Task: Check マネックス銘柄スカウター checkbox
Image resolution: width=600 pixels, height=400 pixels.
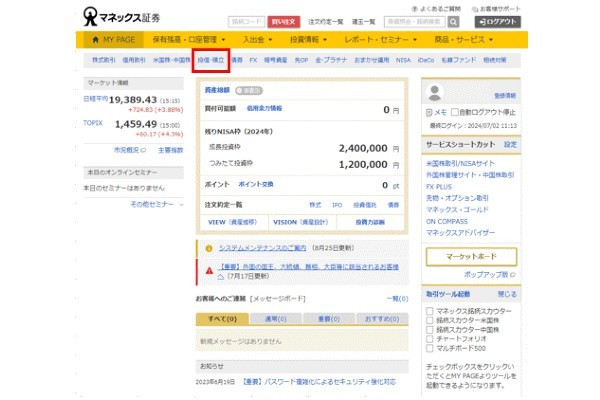Action: coord(430,311)
